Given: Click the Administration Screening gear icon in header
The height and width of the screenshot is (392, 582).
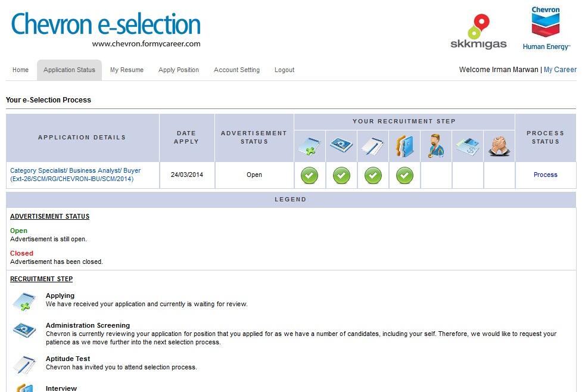Looking at the screenshot, I should coord(341,145).
